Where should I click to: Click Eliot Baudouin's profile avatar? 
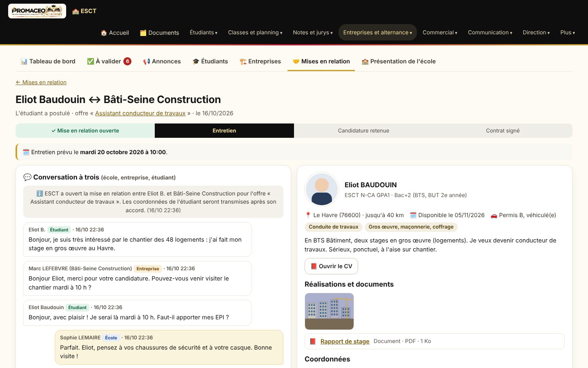[x=322, y=189]
